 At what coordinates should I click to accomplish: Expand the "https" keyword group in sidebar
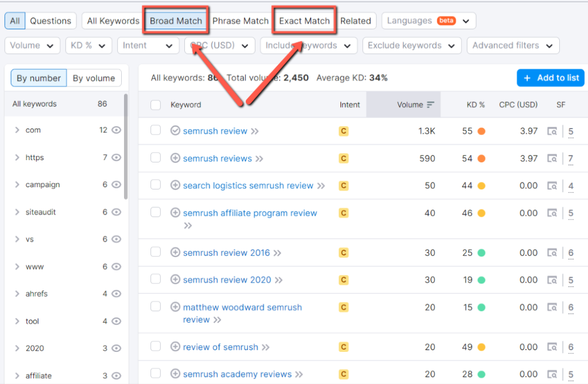tap(16, 157)
